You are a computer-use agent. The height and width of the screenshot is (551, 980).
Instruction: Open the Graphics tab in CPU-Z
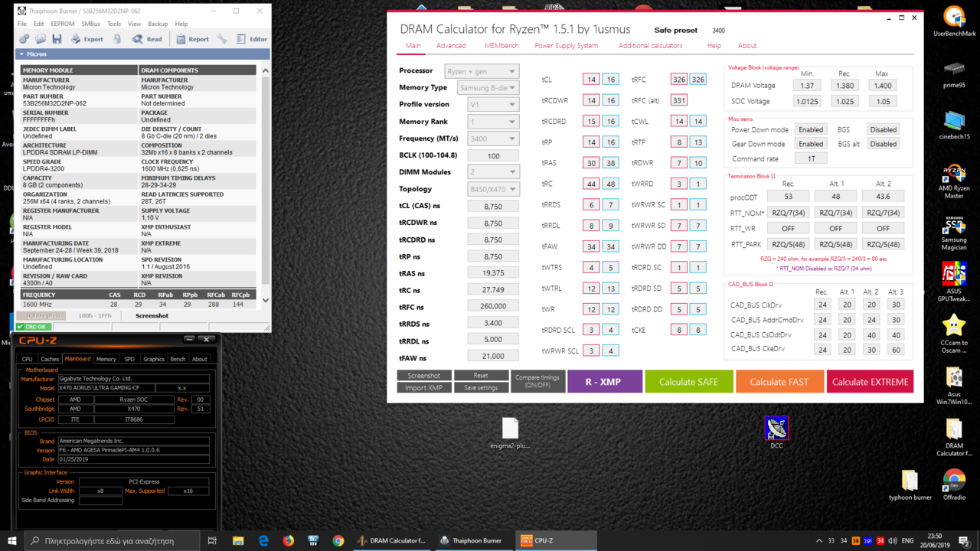coord(154,359)
